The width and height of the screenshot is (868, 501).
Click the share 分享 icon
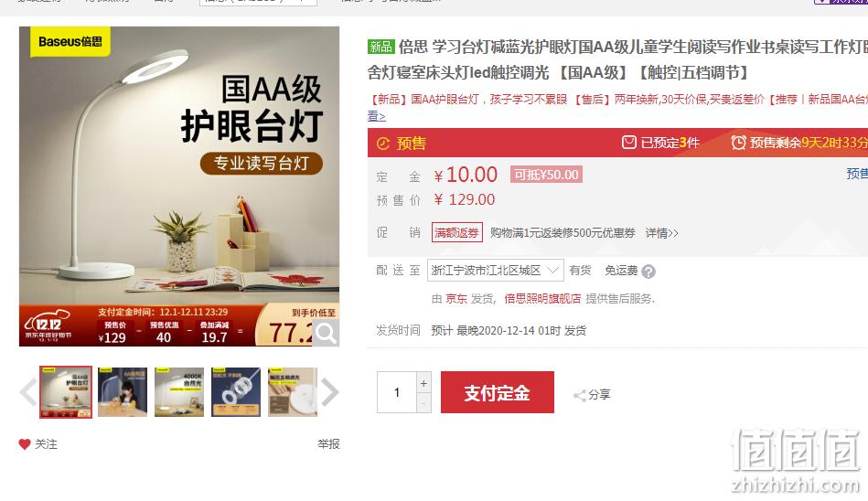[x=580, y=395]
